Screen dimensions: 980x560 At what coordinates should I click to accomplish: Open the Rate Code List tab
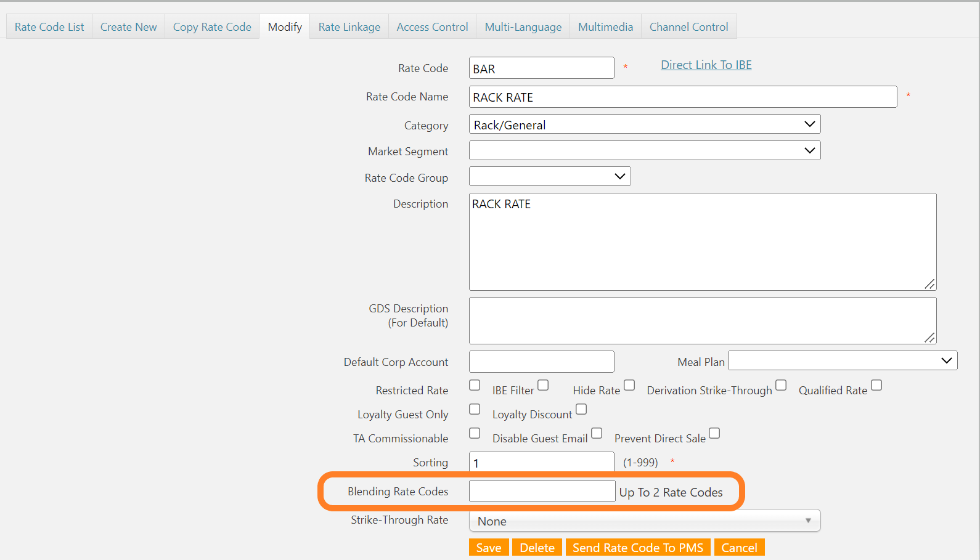(49, 27)
